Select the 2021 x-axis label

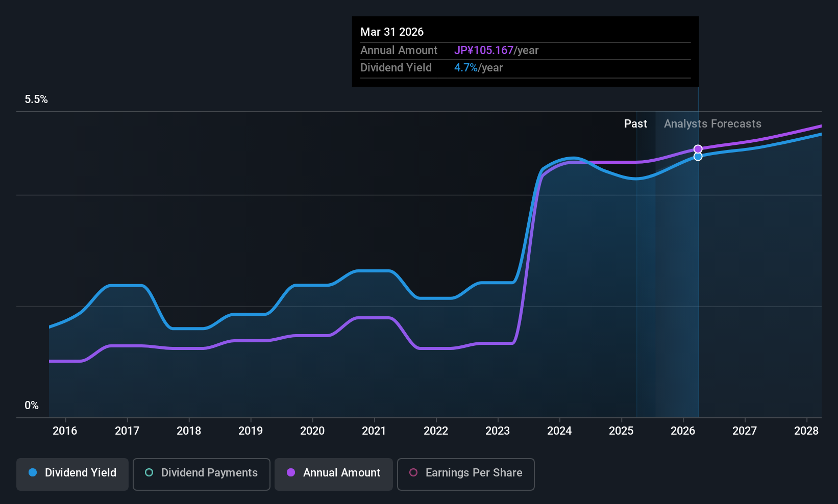374,431
